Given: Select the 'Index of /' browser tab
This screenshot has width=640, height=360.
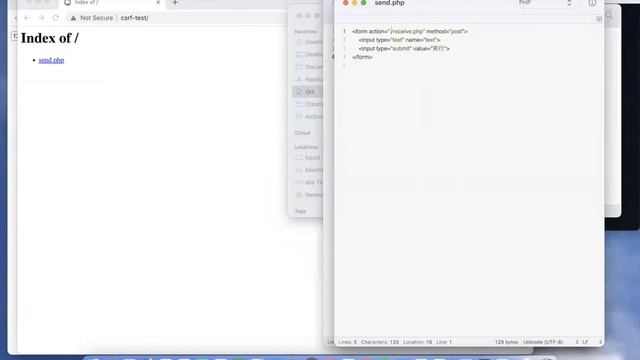Looking at the screenshot, I should pos(112,3).
